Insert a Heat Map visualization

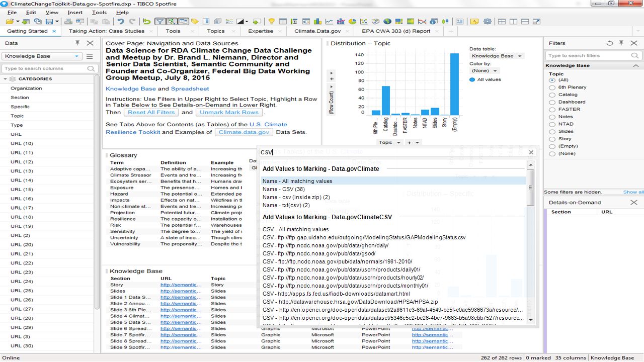click(x=410, y=22)
